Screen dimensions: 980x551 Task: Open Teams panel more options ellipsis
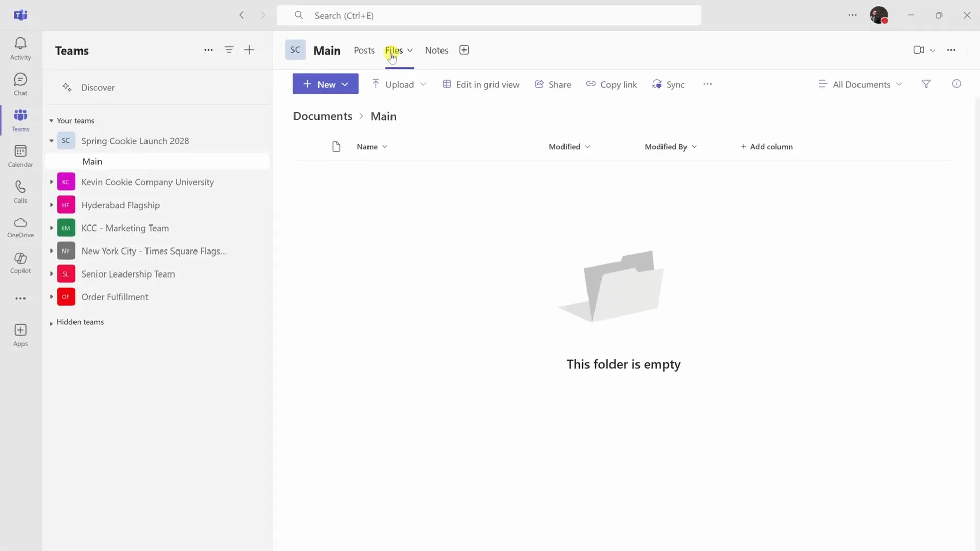208,50
